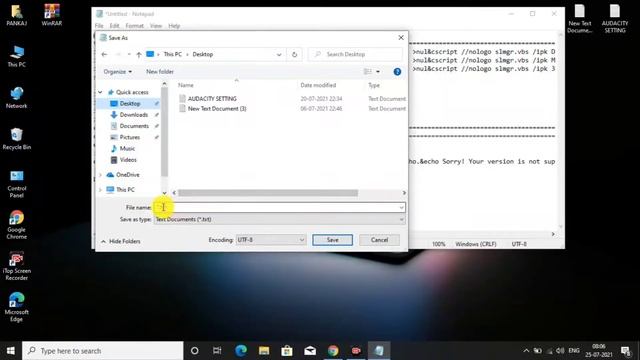
Task: Open the Recent locations dropdown arrow
Action: click(129, 54)
